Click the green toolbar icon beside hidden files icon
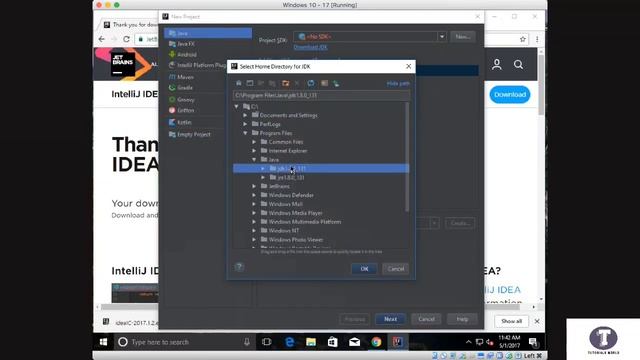Screen dimensions: 640x360 coord(336,83)
